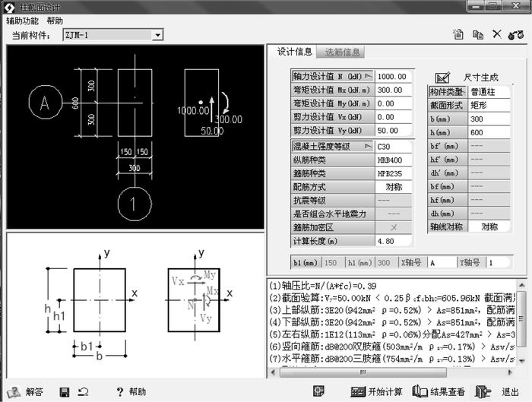Click the 开始计算 button
Viewport: 532px width, 402px height.
click(x=377, y=391)
